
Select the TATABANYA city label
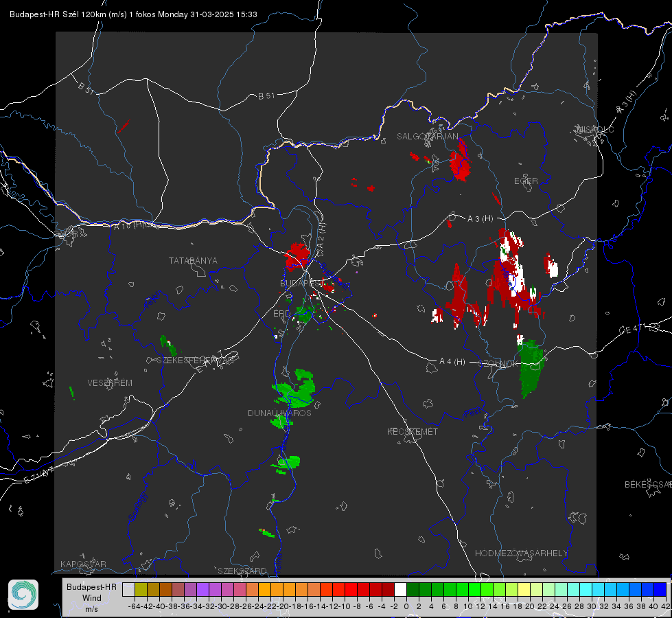193,260
